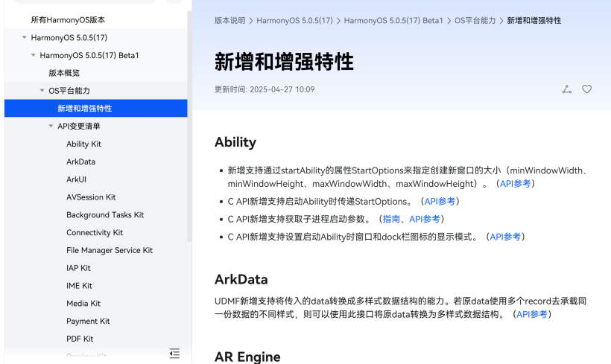611x364 pixels.
Task: Collapse the sidebar with the outdent icon
Action: click(x=174, y=353)
